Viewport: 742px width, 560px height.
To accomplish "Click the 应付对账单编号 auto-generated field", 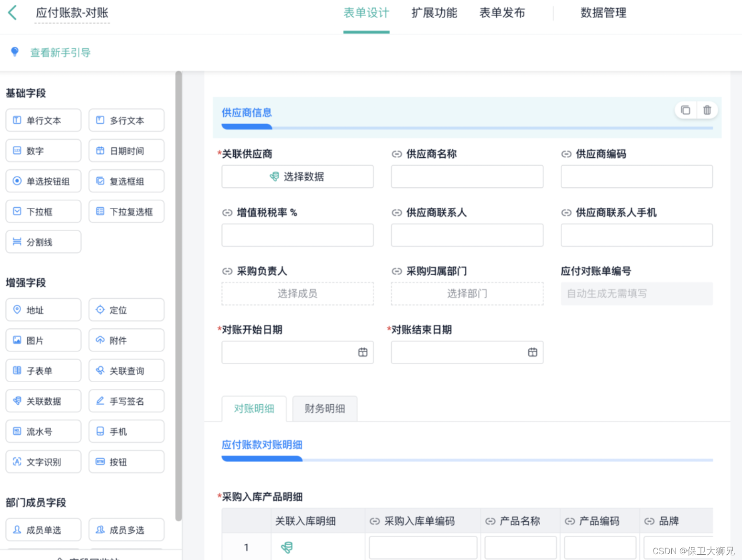I will point(637,293).
